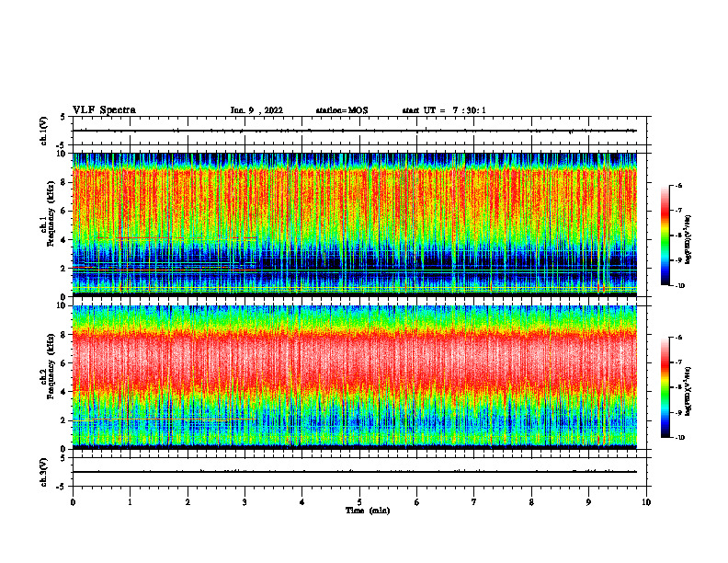Click the "0" tick on the time axis
728x563 pixels.
[x=73, y=502]
